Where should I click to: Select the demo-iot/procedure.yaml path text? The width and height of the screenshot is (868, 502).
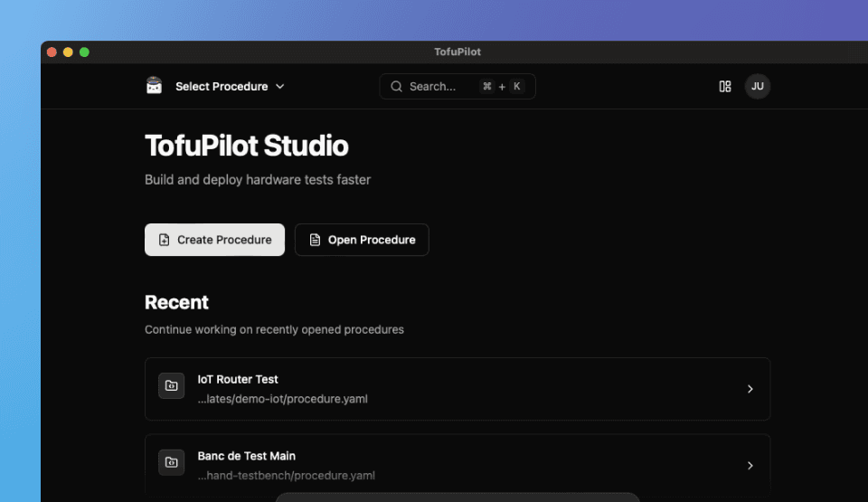click(x=282, y=399)
